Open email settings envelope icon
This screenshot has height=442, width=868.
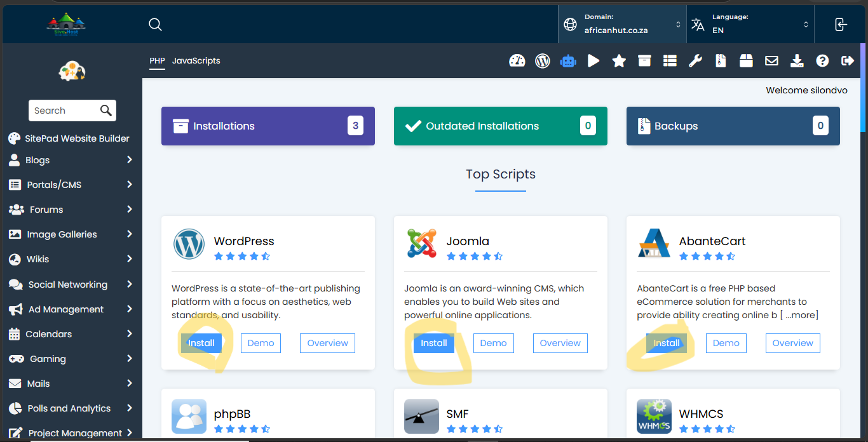point(771,60)
